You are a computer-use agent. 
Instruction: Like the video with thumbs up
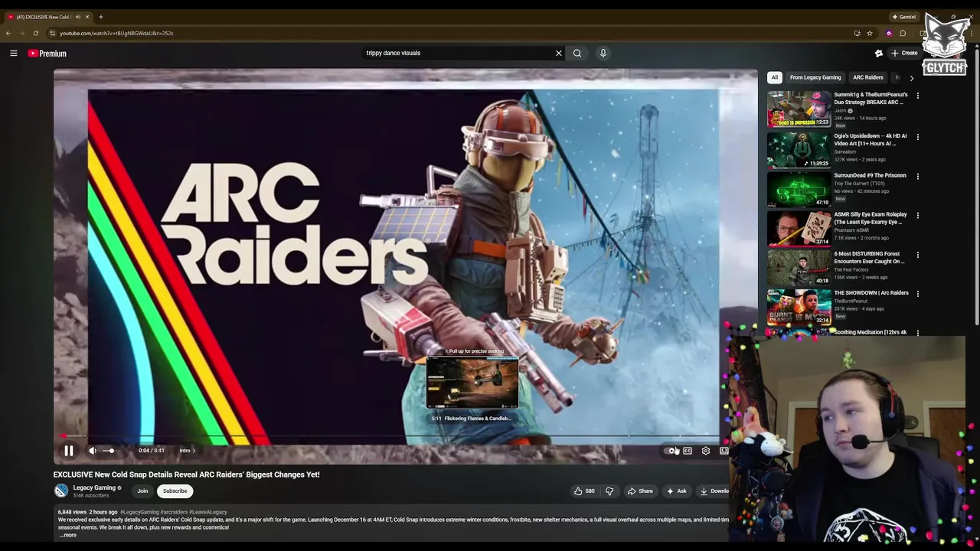click(x=584, y=491)
